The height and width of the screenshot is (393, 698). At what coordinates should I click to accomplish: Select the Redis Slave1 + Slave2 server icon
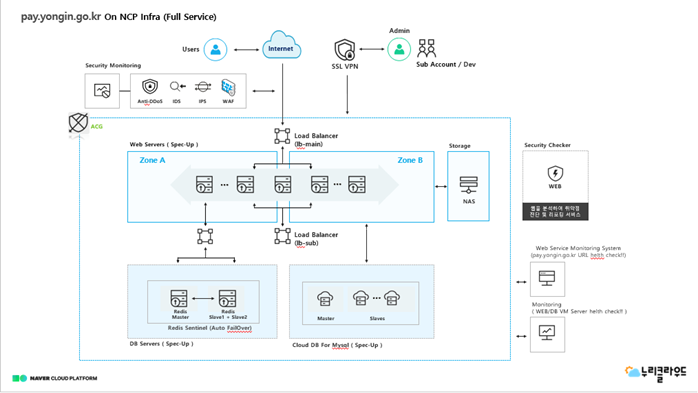(227, 299)
